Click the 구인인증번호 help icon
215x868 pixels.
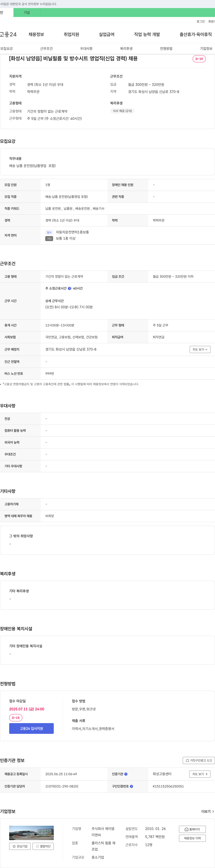(131, 786)
